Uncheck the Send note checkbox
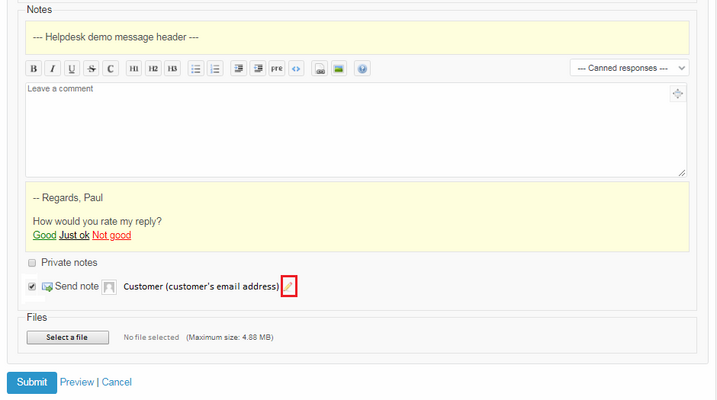Screen dimensions: 717x400 [32, 287]
